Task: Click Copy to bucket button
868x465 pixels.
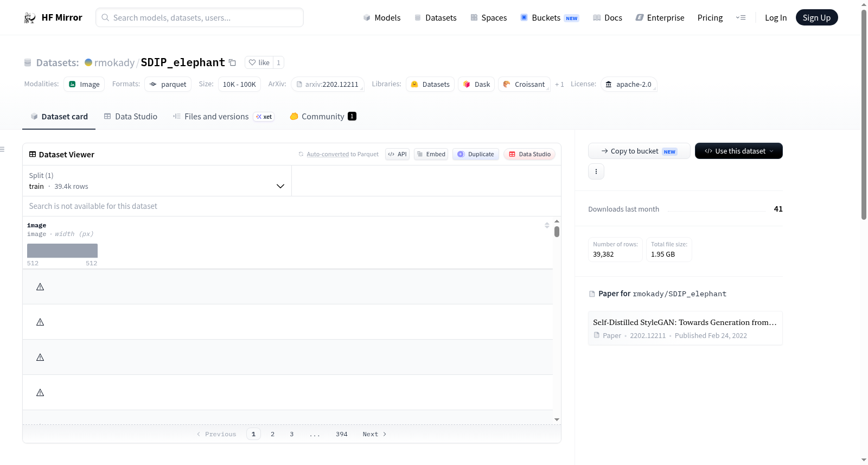Action: point(639,151)
